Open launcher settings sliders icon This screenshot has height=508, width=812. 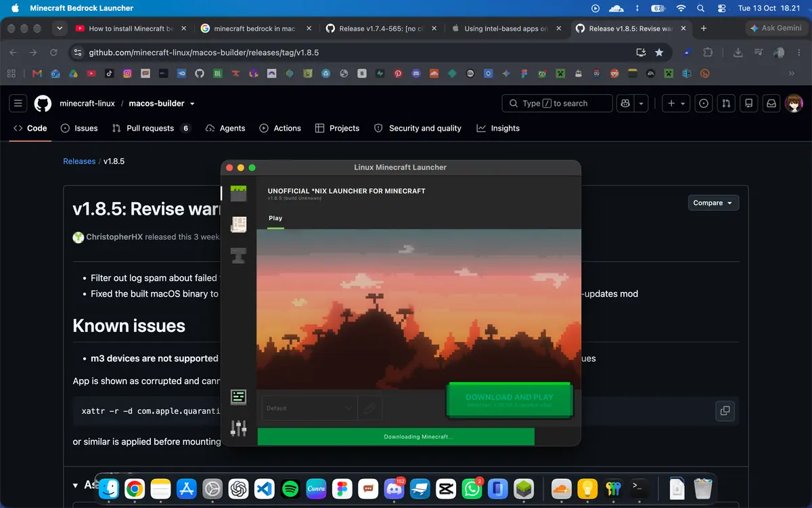(238, 428)
